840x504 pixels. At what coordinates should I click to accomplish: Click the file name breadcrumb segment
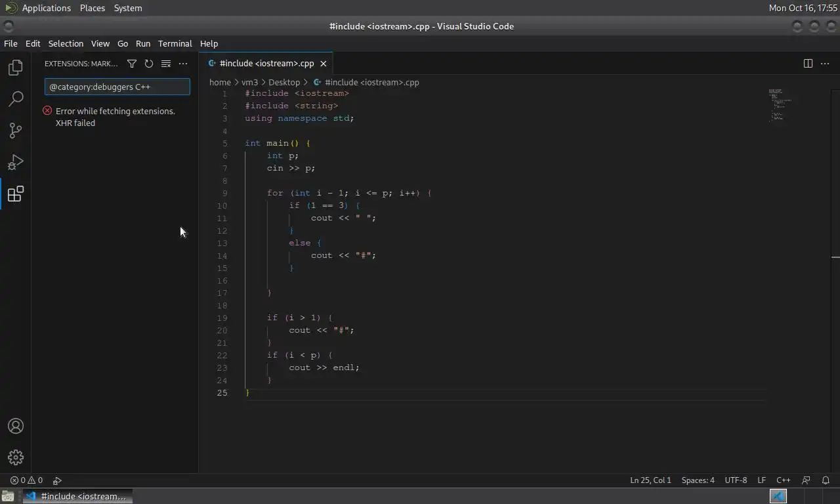point(371,82)
